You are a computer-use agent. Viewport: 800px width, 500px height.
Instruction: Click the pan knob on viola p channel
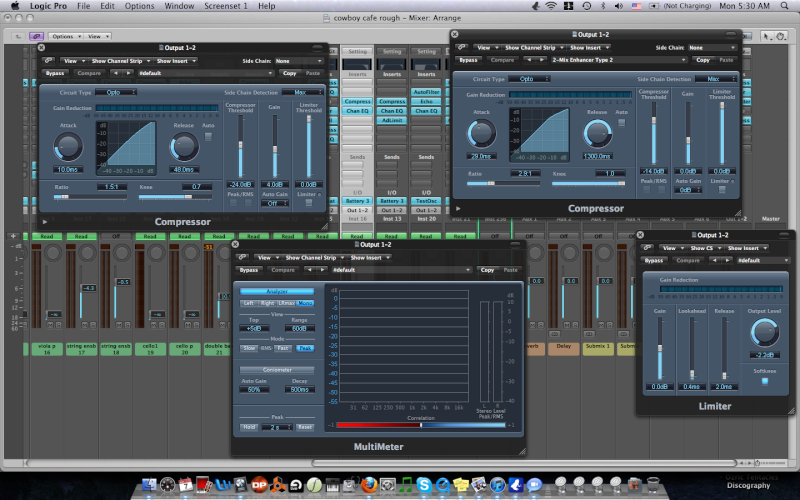53,253
